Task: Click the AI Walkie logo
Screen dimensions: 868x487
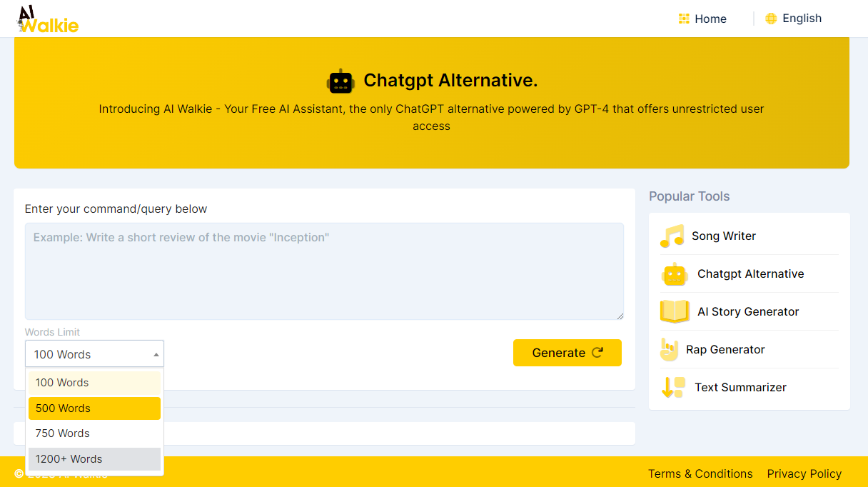Action: 47,19
